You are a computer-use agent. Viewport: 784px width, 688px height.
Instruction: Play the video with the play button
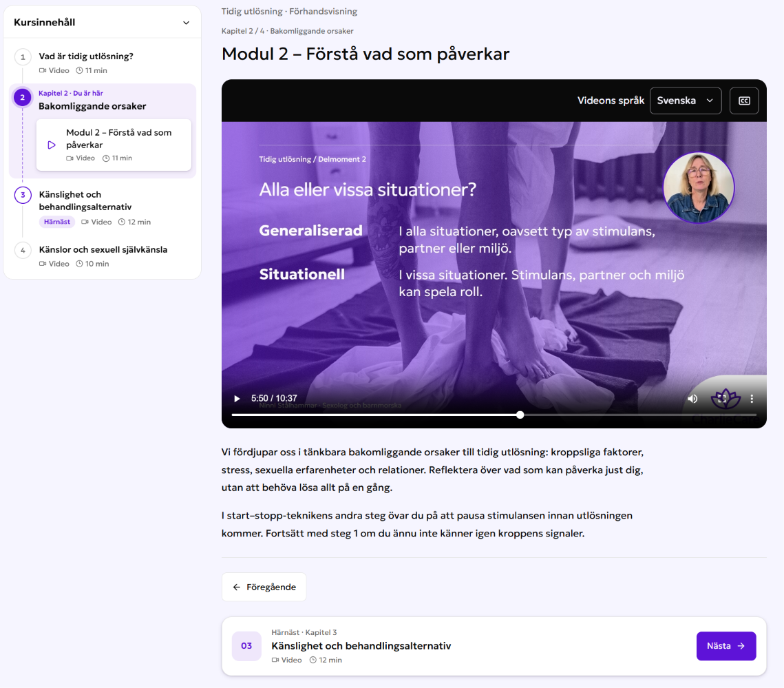coord(237,399)
